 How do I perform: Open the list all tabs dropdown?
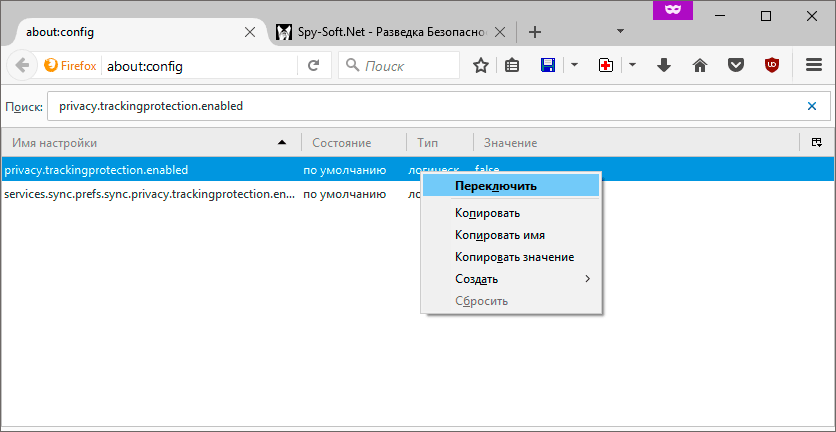pos(620,31)
